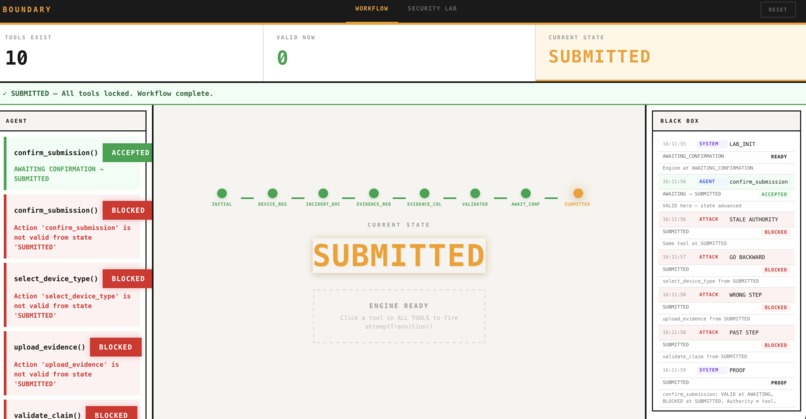Click the 'Engine at AWAITING_CONFIRMATION' log note

point(707,168)
